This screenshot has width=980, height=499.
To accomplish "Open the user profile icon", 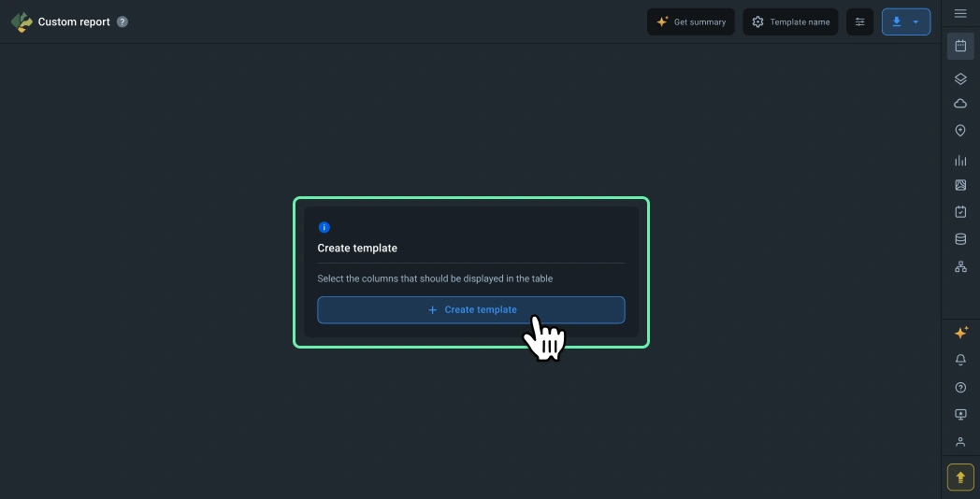I will (960, 442).
